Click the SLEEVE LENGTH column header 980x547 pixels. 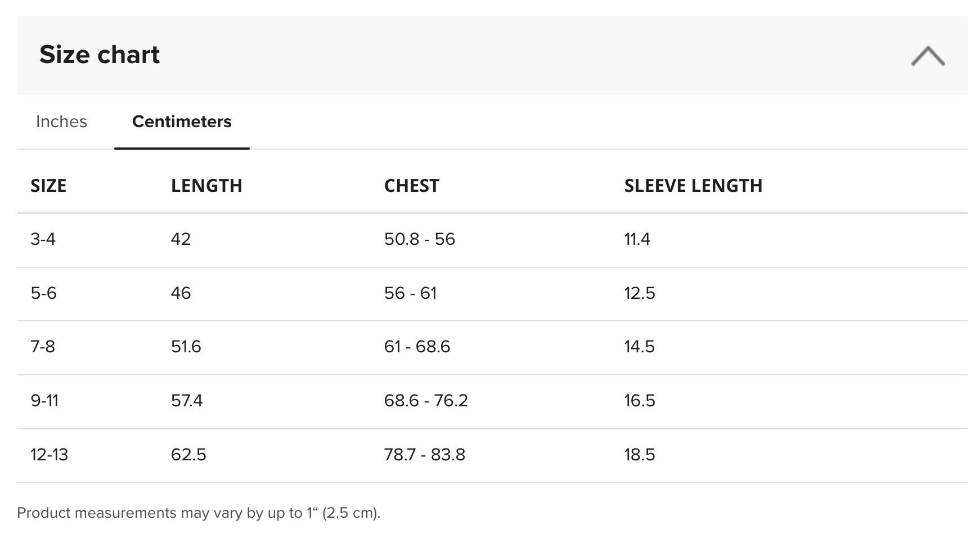click(693, 186)
